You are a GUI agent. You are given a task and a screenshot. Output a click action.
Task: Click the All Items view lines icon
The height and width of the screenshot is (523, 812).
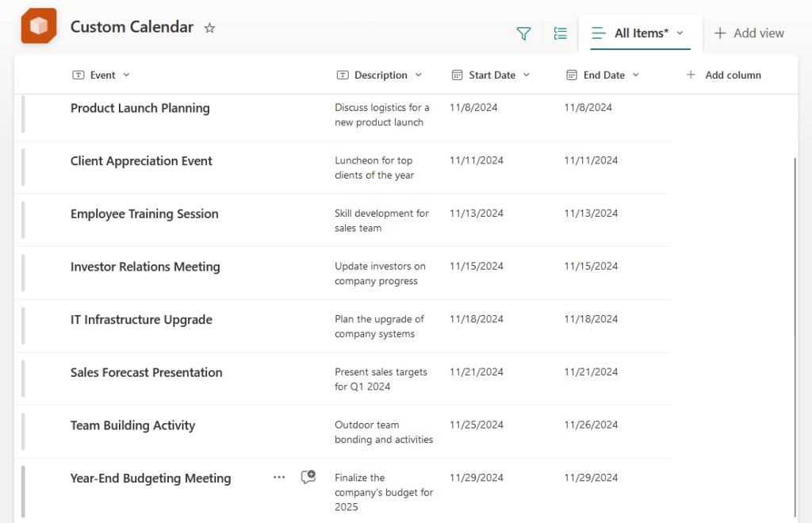(x=599, y=33)
